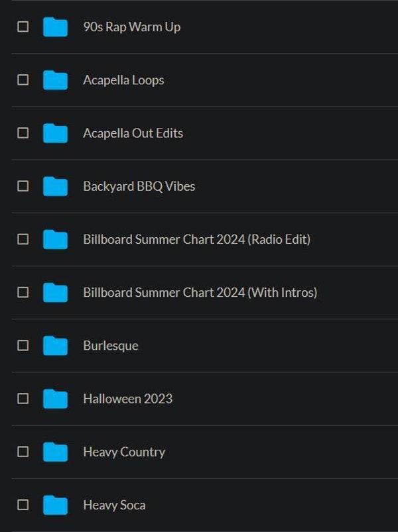The image size is (398, 532).
Task: Check the box beside Backyard BBQ Vibes
Action: (x=23, y=186)
